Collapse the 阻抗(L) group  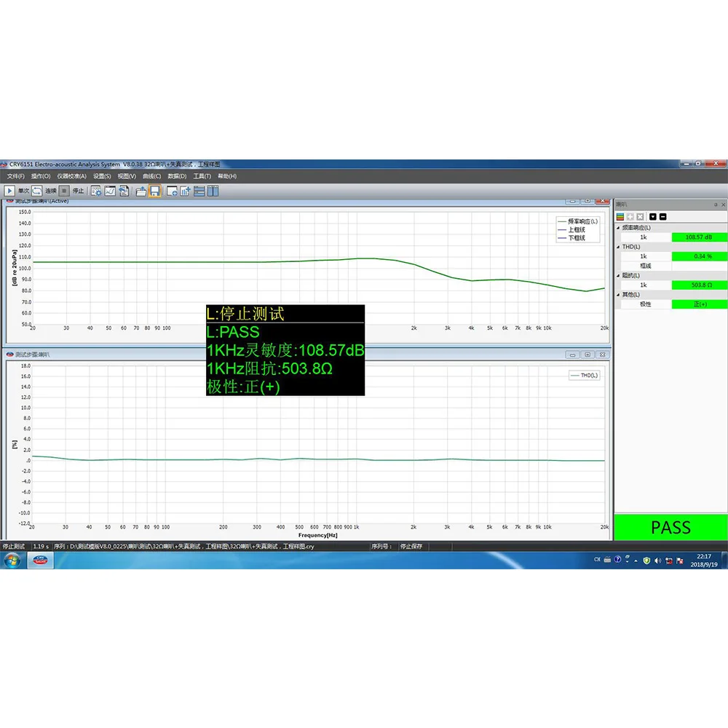(618, 276)
